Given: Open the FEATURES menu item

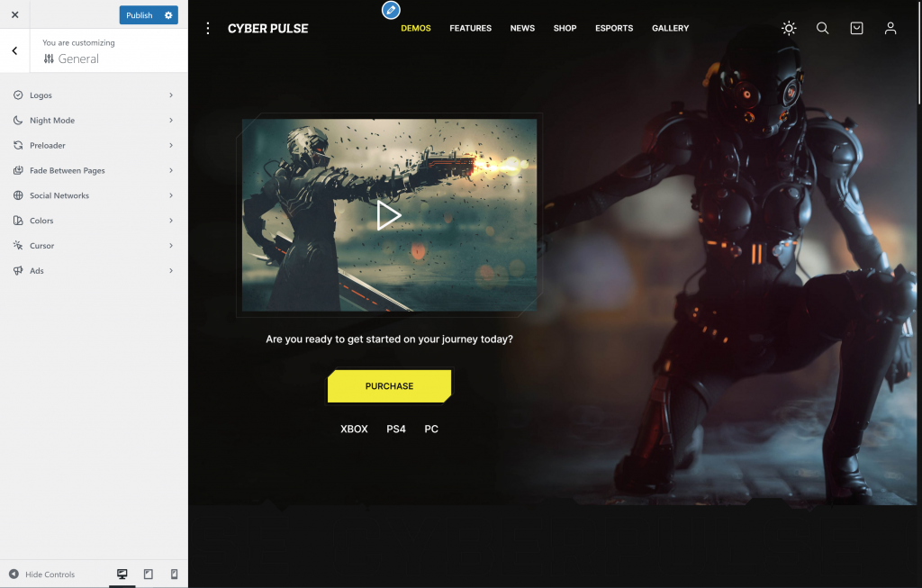Looking at the screenshot, I should click(x=470, y=28).
